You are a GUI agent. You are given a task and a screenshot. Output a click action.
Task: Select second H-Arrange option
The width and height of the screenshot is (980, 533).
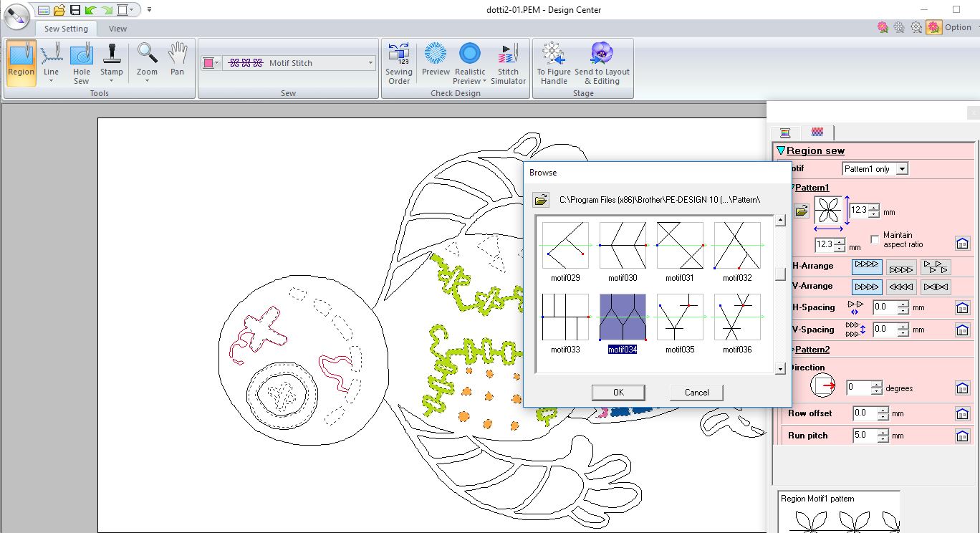coord(901,267)
